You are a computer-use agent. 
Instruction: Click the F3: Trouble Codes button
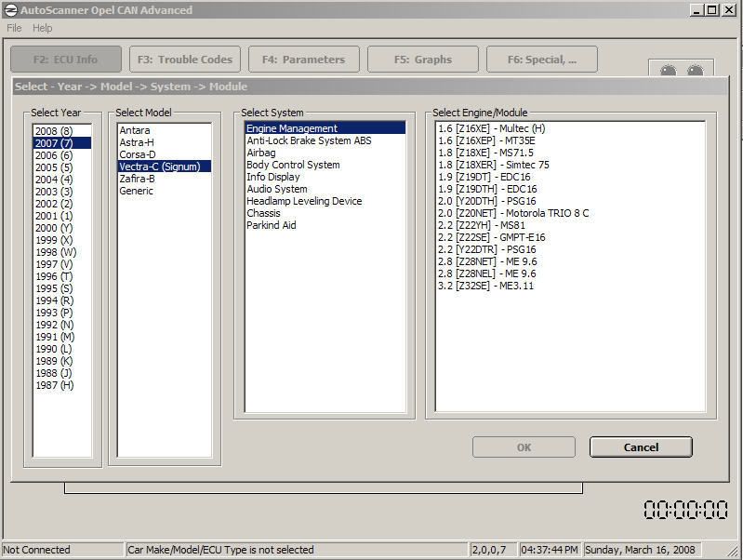point(185,60)
